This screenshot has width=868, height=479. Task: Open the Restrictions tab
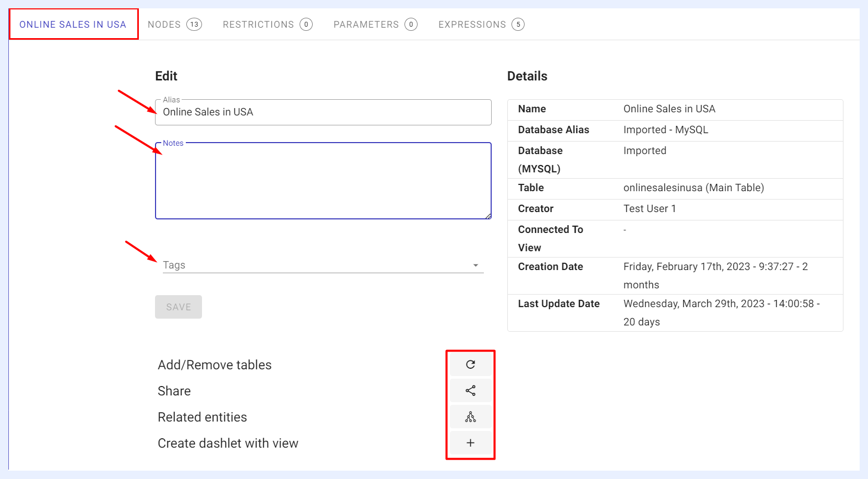[x=267, y=25]
